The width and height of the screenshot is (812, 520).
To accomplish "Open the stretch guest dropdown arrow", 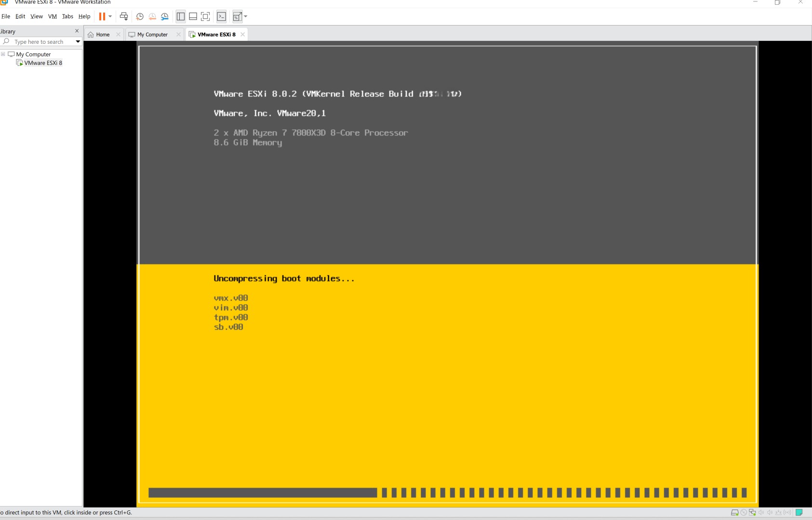I will (x=246, y=16).
